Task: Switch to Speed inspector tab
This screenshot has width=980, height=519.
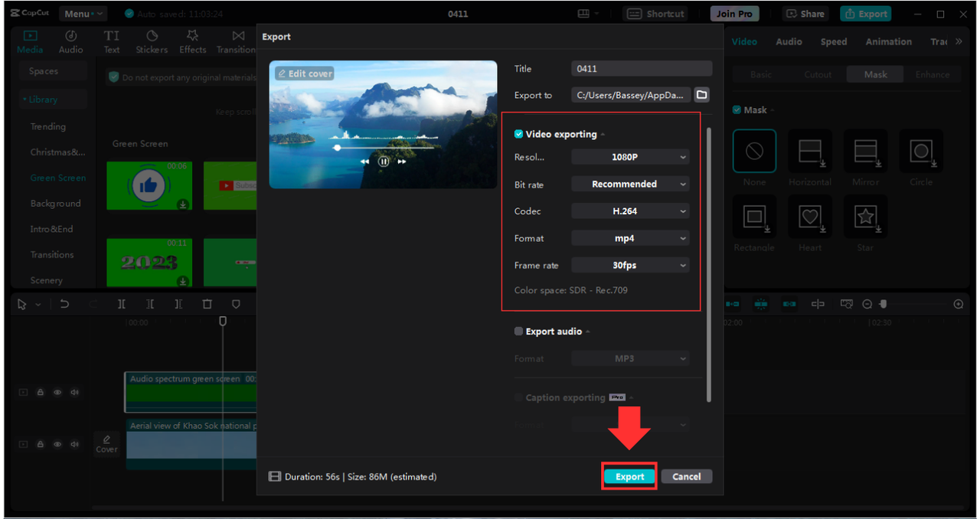Action: pos(834,41)
